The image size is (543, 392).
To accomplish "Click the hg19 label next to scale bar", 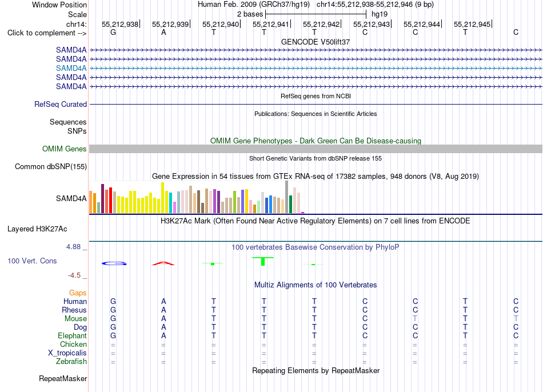I will [x=380, y=14].
